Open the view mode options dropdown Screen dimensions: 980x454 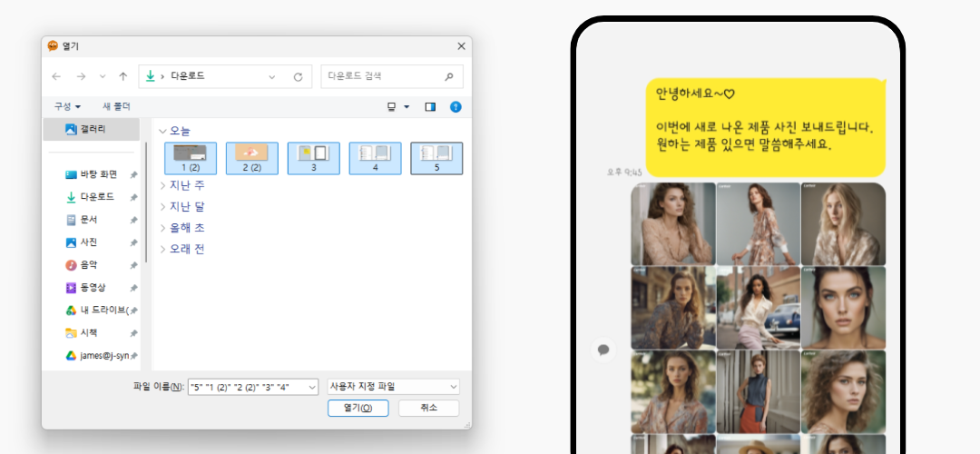tap(398, 106)
